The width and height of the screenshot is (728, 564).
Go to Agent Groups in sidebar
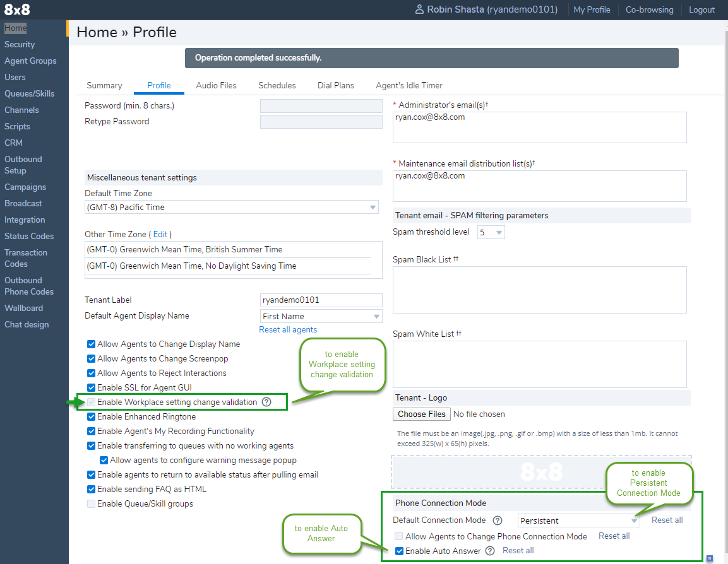coord(30,61)
